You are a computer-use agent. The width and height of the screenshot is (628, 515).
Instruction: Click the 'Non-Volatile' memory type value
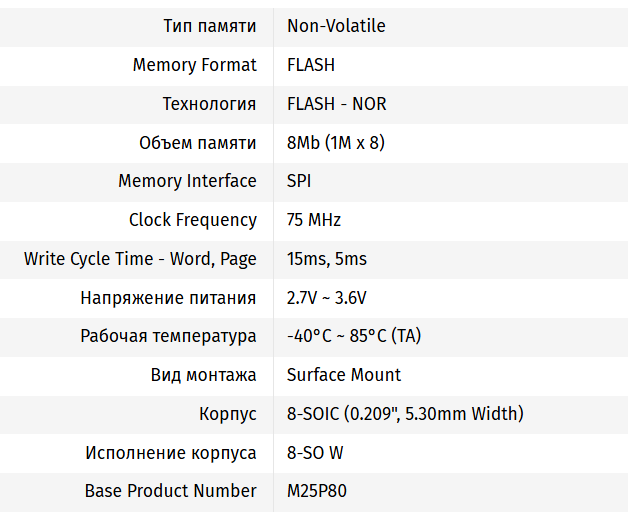tap(336, 26)
